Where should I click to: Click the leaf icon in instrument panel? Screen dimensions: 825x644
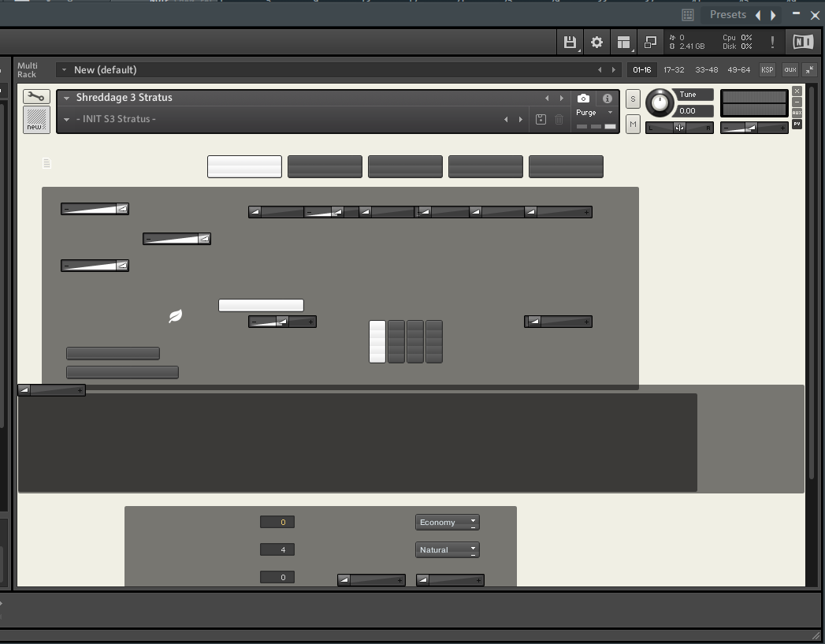click(x=175, y=315)
